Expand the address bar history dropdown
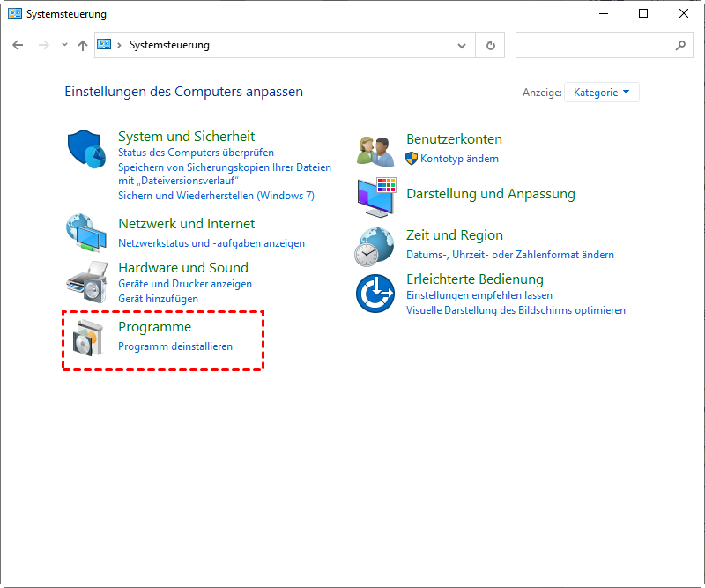 tap(462, 45)
